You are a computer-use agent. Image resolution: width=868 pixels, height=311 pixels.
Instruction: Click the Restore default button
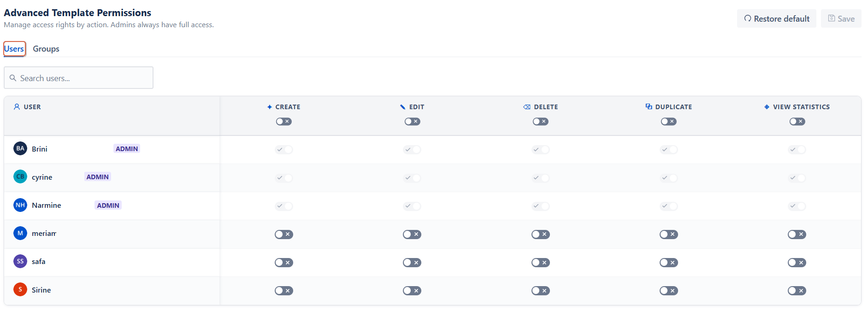pos(777,18)
